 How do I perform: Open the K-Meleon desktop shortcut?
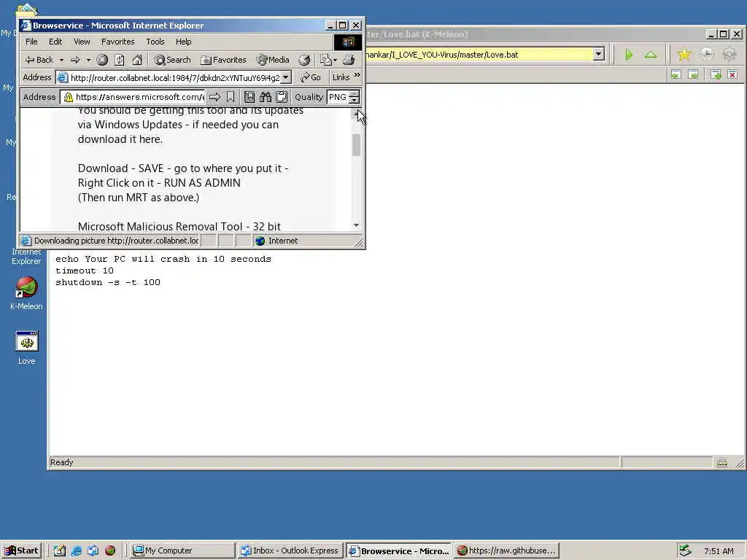pos(27,293)
